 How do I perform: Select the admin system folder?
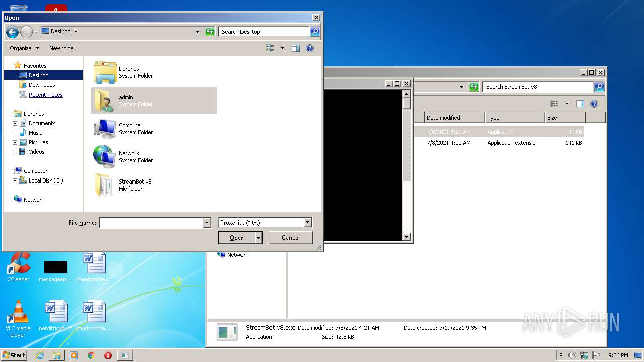click(x=154, y=101)
